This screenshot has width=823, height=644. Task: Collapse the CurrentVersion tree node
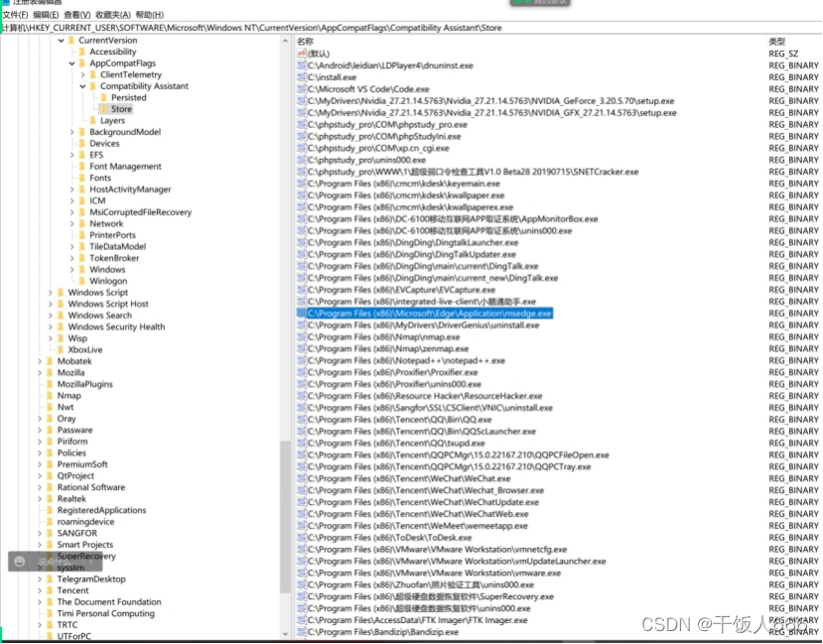61,41
